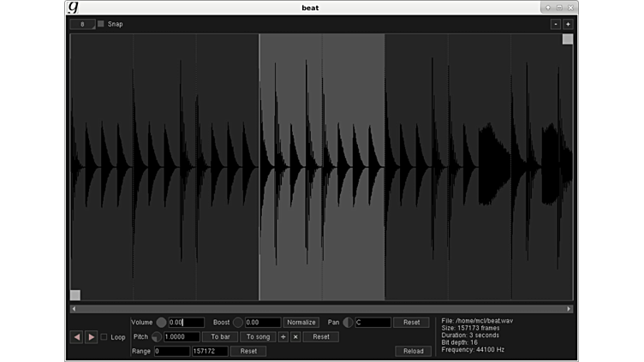This screenshot has height=362, width=644.
Task: Click the Pitch dial knob
Action: coord(157,337)
